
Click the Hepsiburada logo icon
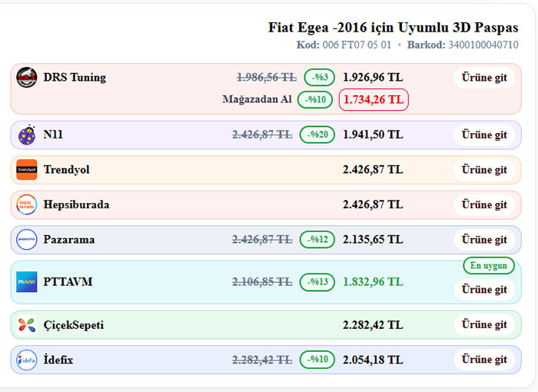(x=27, y=204)
